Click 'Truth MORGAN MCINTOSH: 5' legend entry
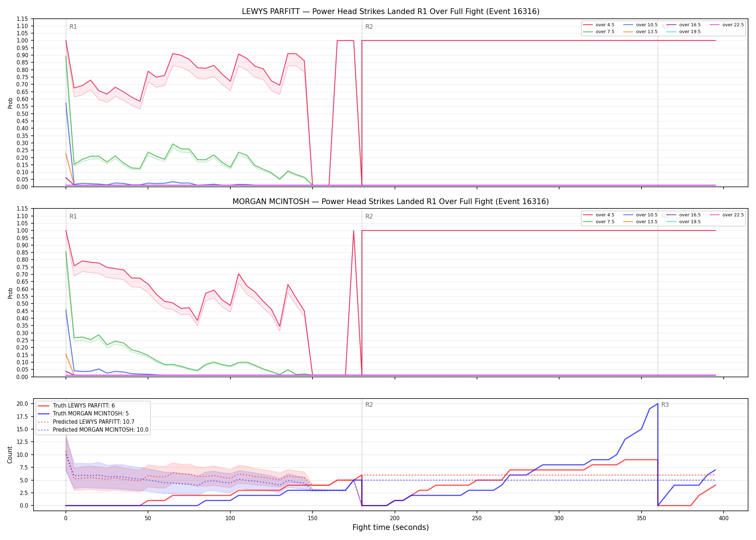Image resolution: width=756 pixels, height=540 pixels. [x=83, y=414]
